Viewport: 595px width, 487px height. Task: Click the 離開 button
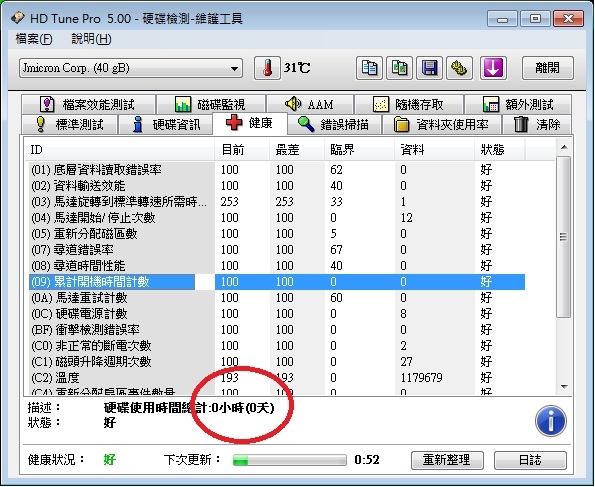pos(548,68)
